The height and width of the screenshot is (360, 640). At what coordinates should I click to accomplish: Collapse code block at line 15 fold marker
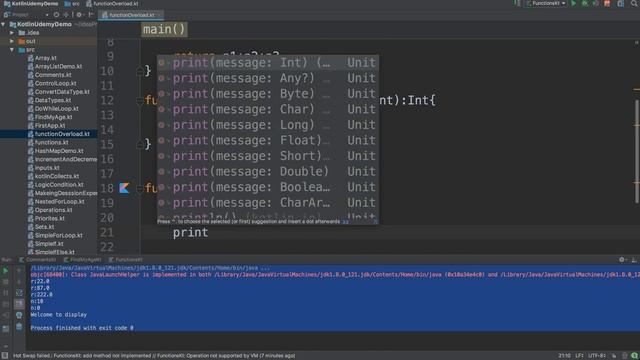140,144
